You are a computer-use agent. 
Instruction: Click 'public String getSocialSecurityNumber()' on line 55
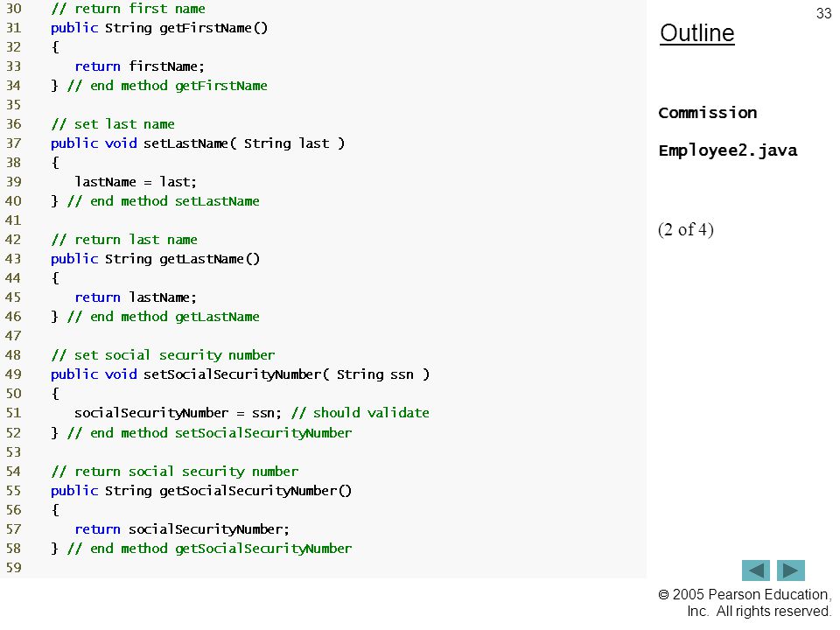(x=201, y=491)
